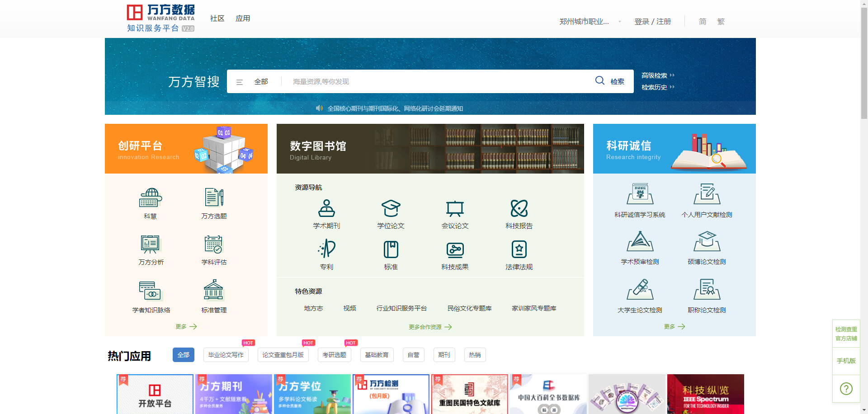Click the help question mark icon
This screenshot has height=414, width=868.
point(846,389)
